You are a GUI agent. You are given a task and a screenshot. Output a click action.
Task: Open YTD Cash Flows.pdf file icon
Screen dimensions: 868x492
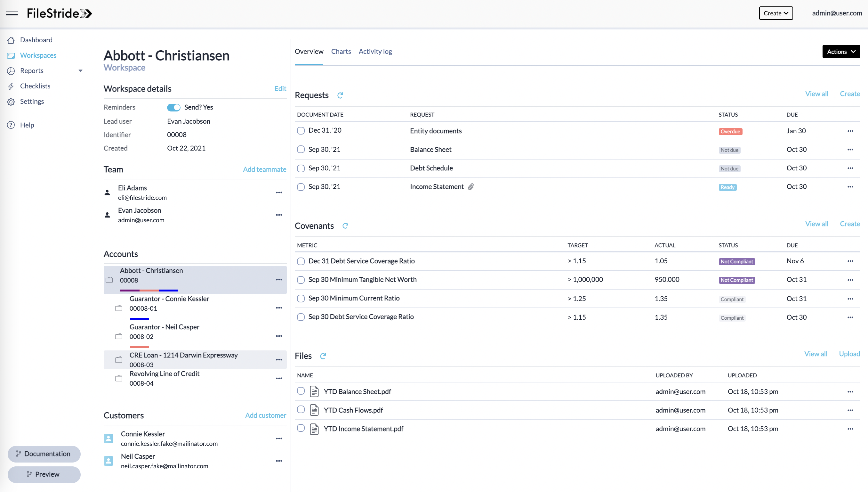click(314, 410)
